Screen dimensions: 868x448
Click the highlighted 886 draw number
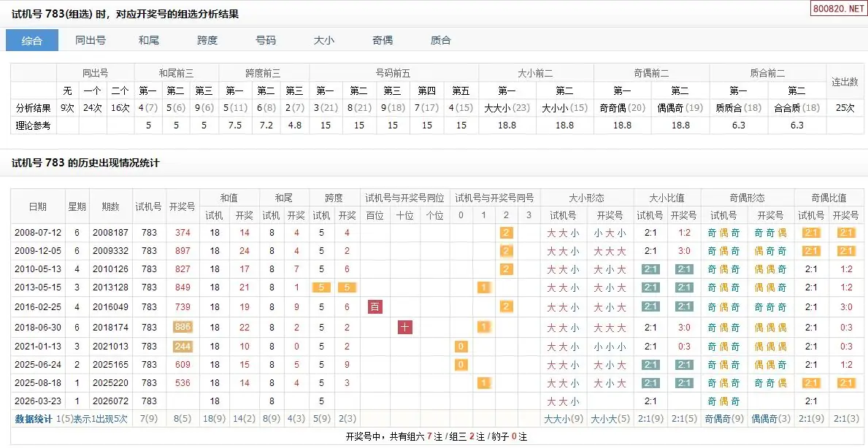tap(182, 327)
